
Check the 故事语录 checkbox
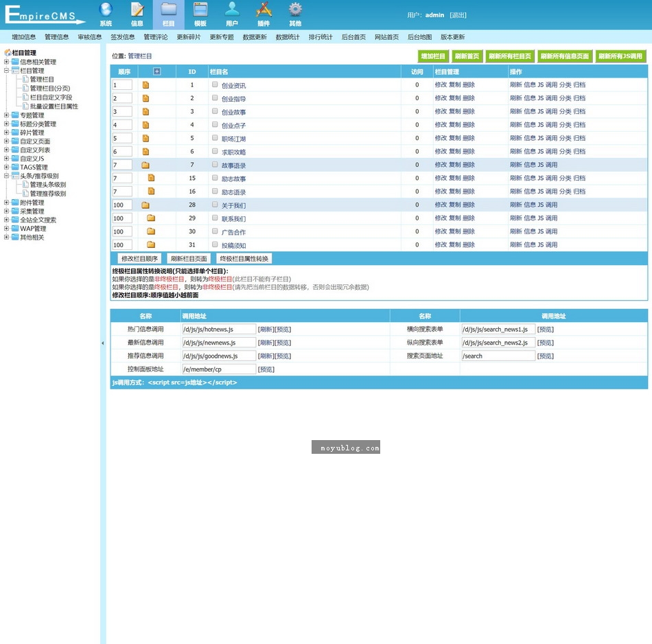[x=215, y=164]
